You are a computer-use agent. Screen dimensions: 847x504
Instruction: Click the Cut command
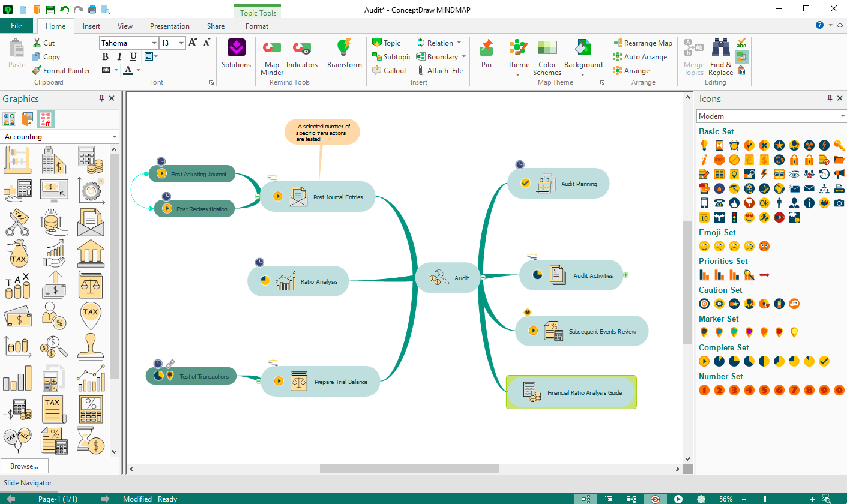click(44, 43)
